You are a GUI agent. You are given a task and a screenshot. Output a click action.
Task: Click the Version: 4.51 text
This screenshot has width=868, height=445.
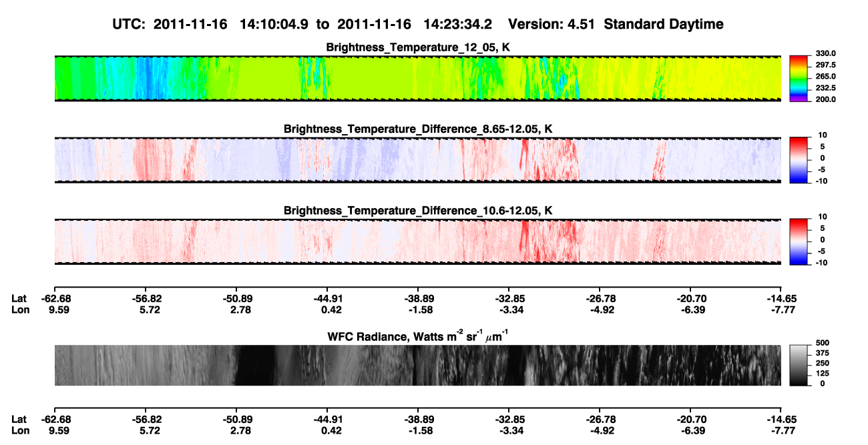tap(551, 25)
